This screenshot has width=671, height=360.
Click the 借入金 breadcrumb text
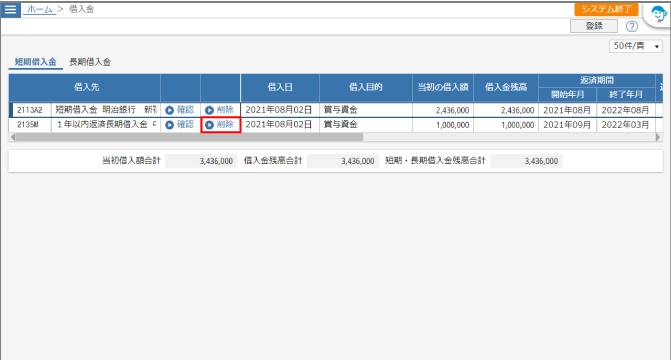click(81, 9)
